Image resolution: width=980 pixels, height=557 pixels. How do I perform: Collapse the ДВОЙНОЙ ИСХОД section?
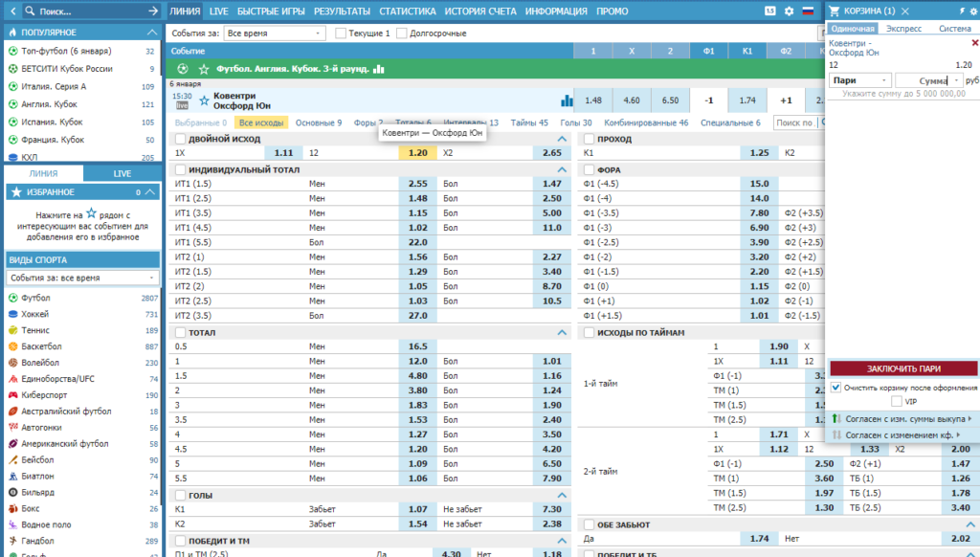pyautogui.click(x=561, y=139)
